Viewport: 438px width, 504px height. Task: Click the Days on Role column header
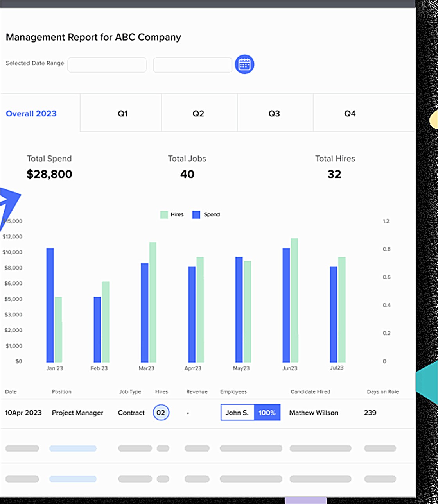[x=383, y=391]
